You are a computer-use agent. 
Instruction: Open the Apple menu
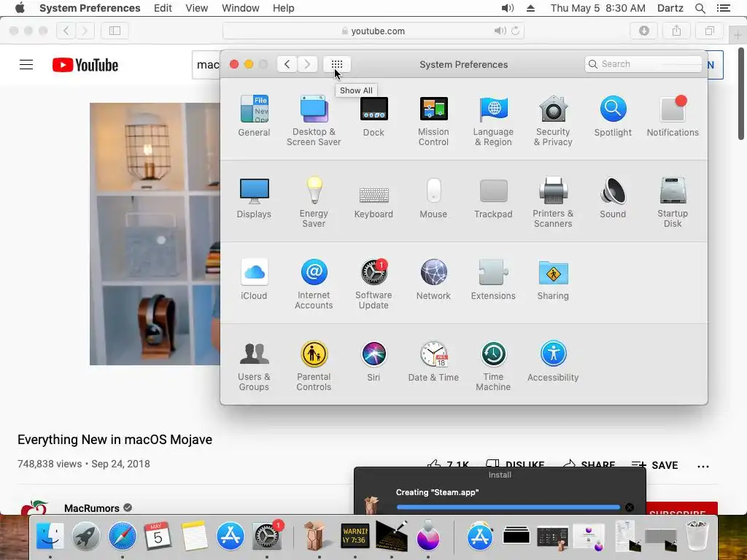click(20, 8)
